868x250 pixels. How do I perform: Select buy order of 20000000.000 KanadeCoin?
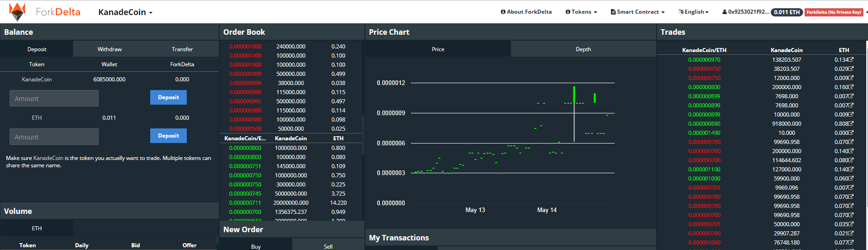pyautogui.click(x=291, y=202)
